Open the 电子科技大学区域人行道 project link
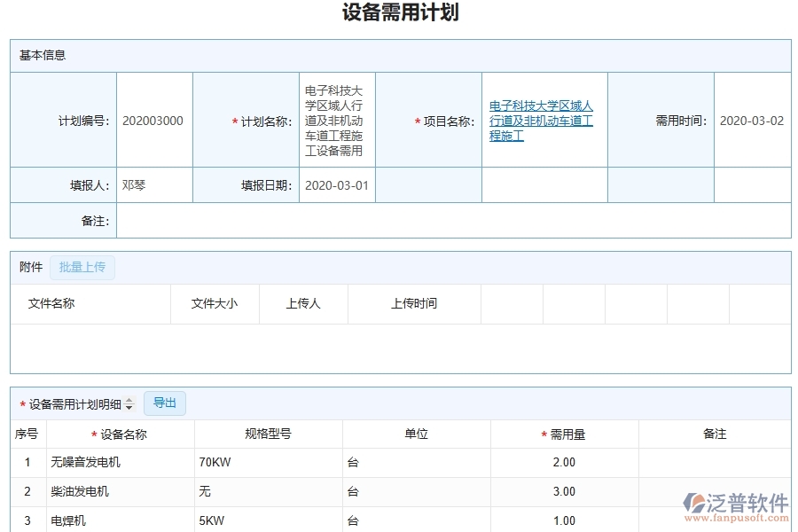This screenshot has height=532, width=798. click(542, 120)
